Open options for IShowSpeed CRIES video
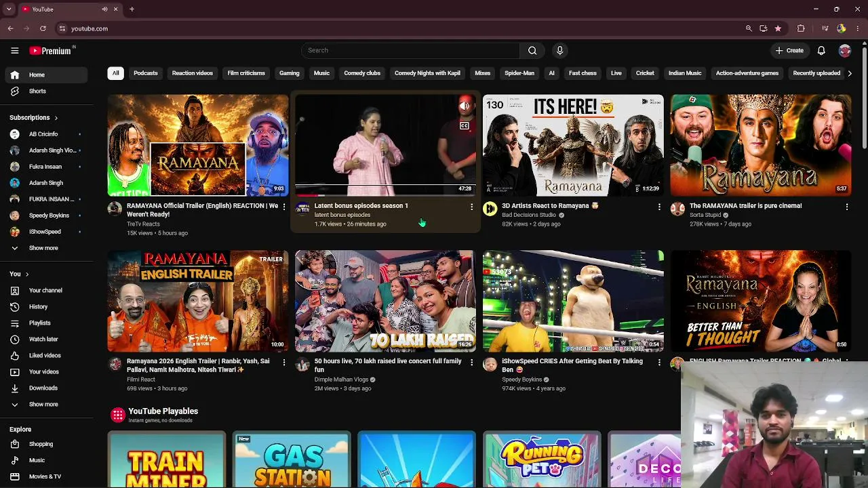The height and width of the screenshot is (488, 868). (x=659, y=363)
